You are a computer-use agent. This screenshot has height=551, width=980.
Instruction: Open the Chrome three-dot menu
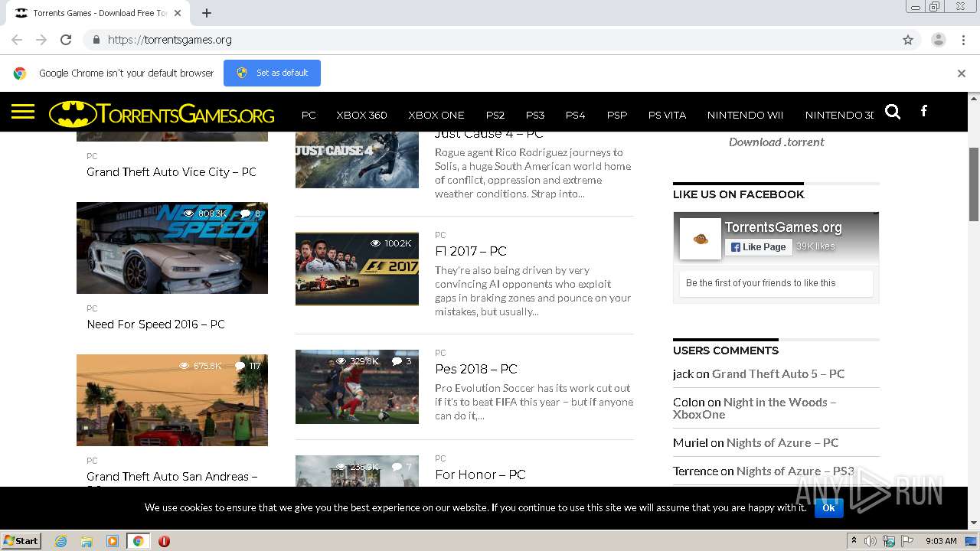pyautogui.click(x=963, y=40)
